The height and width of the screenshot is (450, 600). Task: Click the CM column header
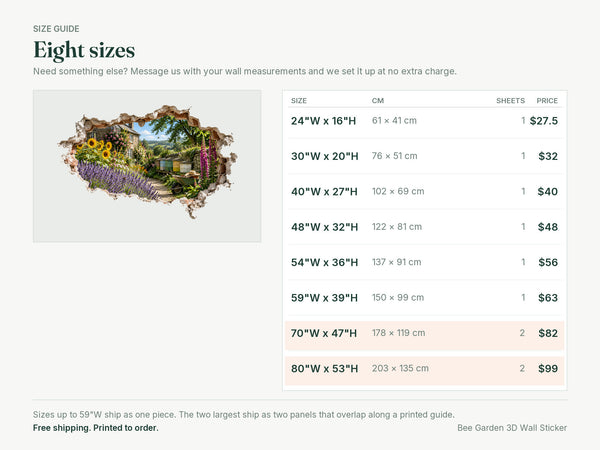378,101
